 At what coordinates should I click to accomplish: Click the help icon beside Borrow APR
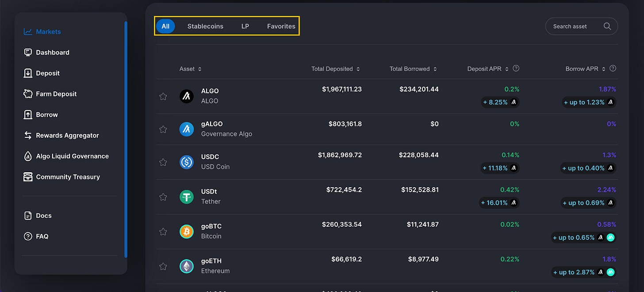[x=613, y=68]
